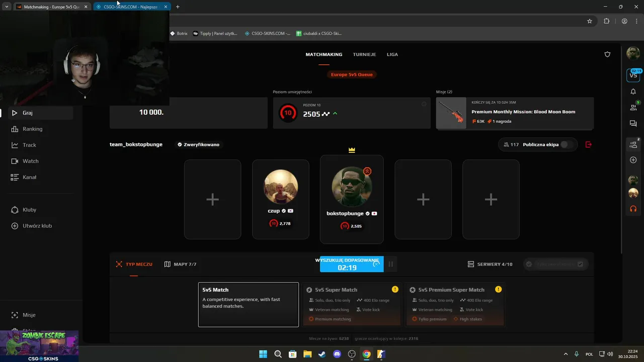Click the shield icon in top header
This screenshot has height=362, width=644.
(607, 54)
